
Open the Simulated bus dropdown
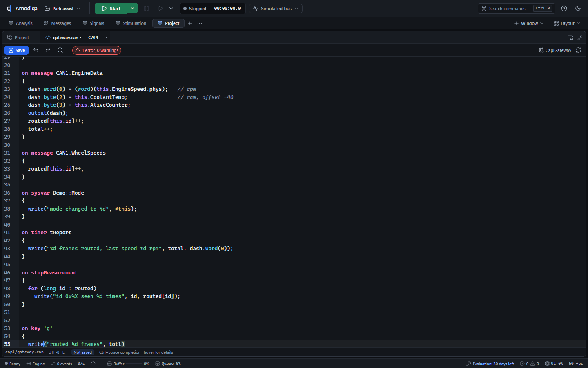tap(276, 9)
